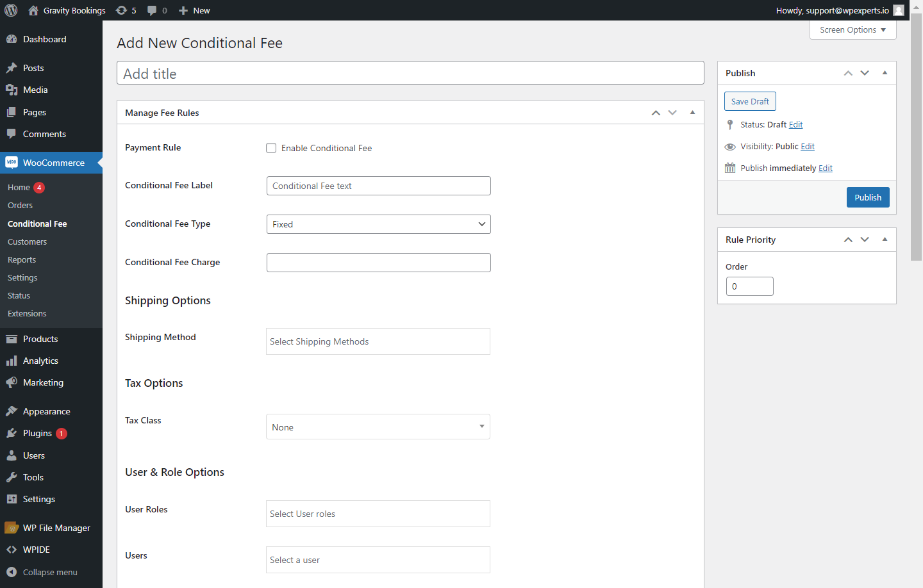
Task: Click the Add title field
Action: point(410,73)
